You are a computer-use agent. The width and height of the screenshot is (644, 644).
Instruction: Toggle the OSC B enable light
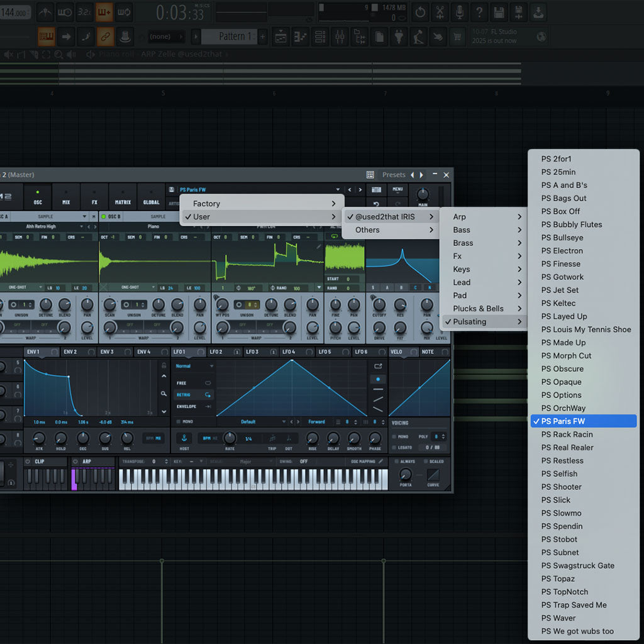[x=104, y=216]
